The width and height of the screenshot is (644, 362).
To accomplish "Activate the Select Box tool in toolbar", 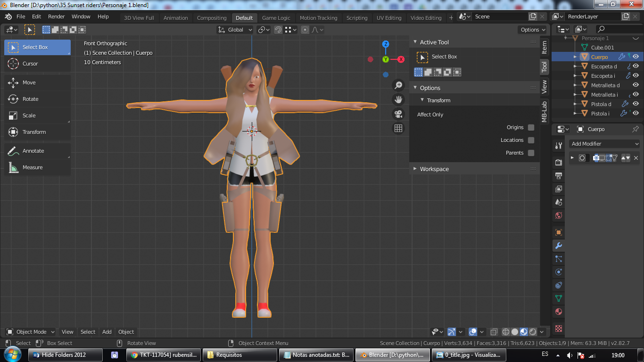I will tap(38, 47).
